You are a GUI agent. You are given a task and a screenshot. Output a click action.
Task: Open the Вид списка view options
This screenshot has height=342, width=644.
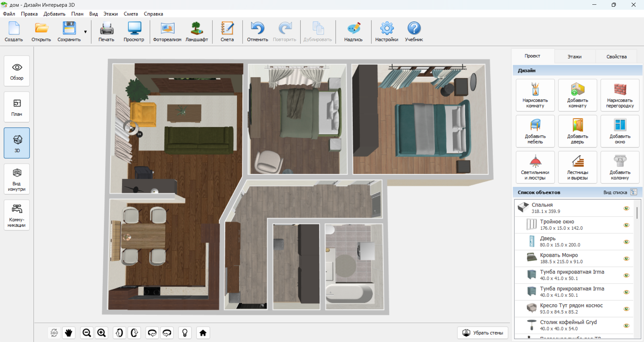[633, 192]
